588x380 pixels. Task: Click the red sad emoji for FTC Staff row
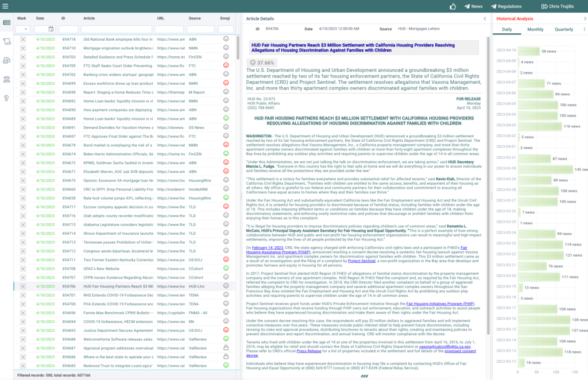(x=226, y=65)
